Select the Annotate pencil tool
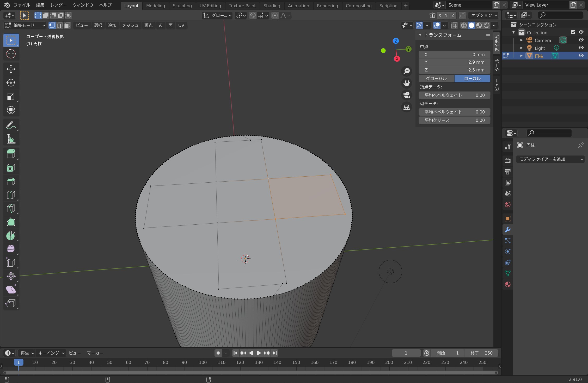The image size is (588, 383). click(11, 125)
